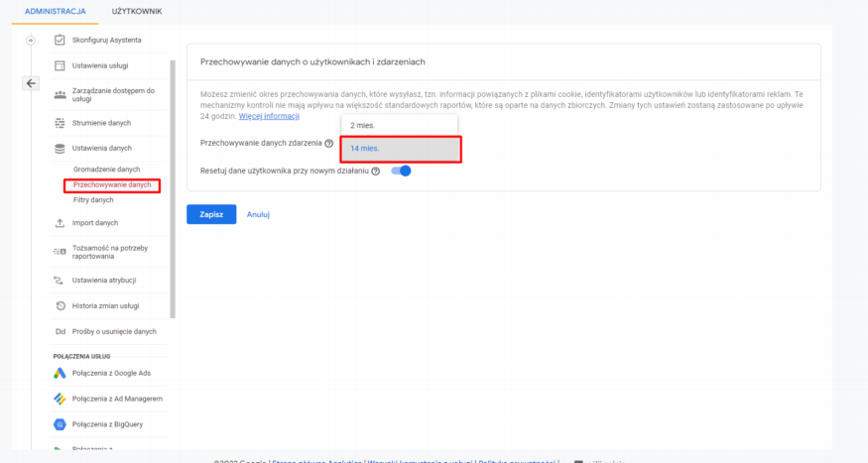Click the sidebar vertical scrollbar
This screenshot has height=463, width=868.
[173, 188]
